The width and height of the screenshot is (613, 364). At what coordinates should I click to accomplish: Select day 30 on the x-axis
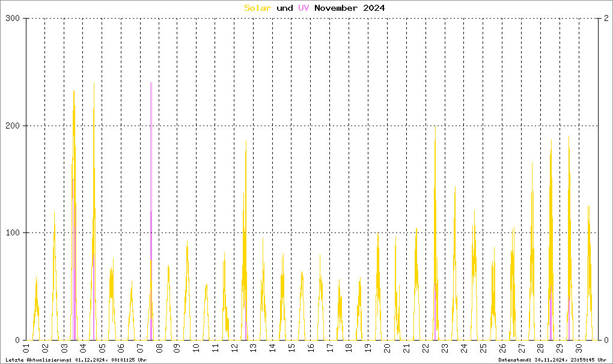578,349
